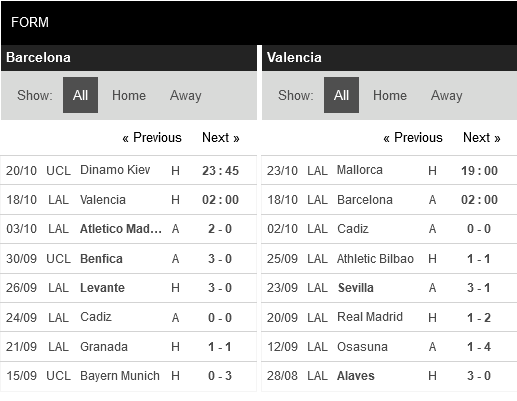Go to Next Valencia fixtures
Image resolution: width=517 pixels, height=401 pixels.
point(482,137)
